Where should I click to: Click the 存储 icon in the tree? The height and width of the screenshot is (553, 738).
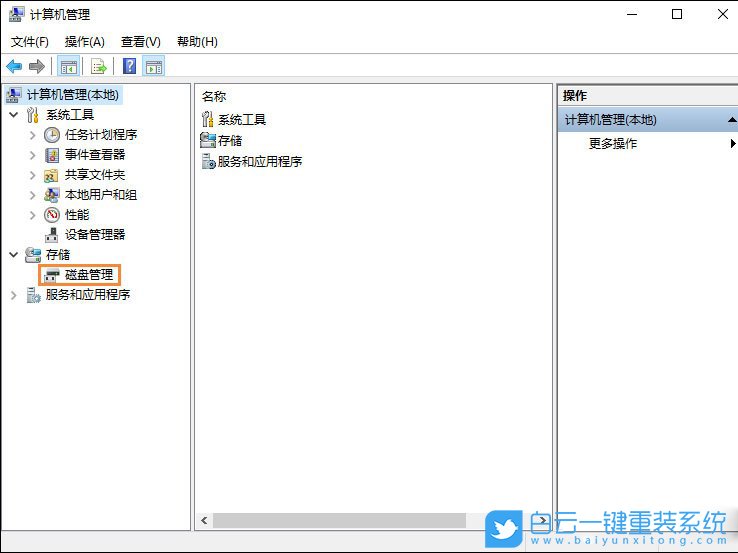coord(33,255)
